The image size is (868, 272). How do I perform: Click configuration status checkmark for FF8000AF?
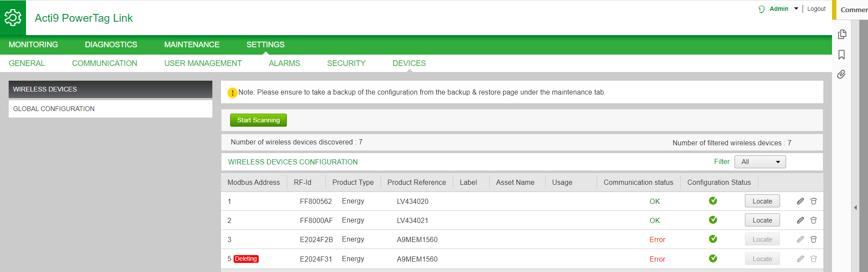713,220
